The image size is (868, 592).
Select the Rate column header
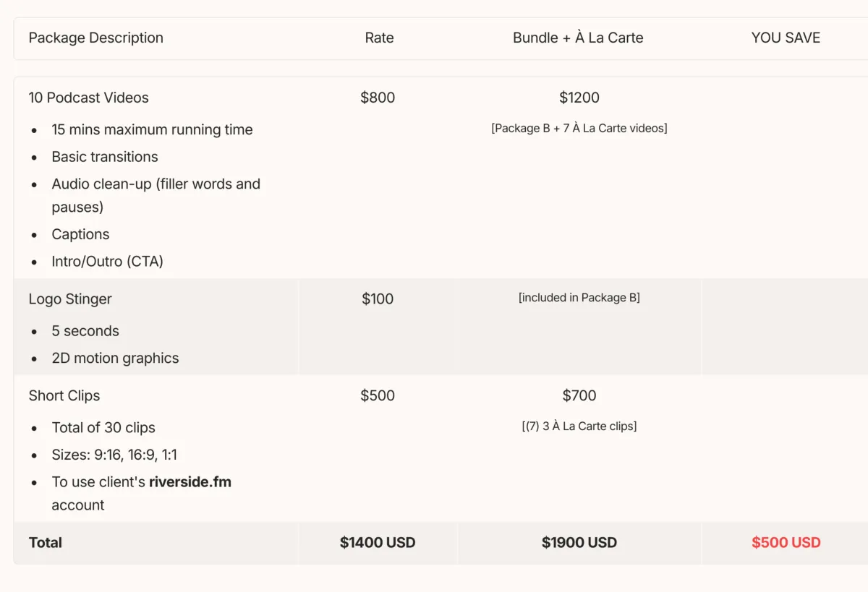point(379,38)
